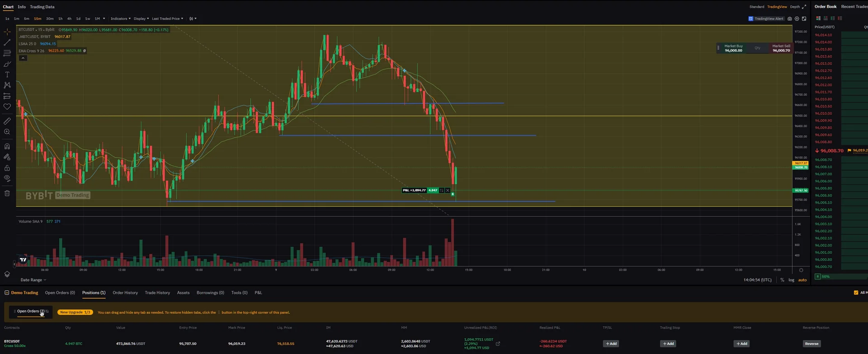Open the chart patterns tool

coord(7,85)
